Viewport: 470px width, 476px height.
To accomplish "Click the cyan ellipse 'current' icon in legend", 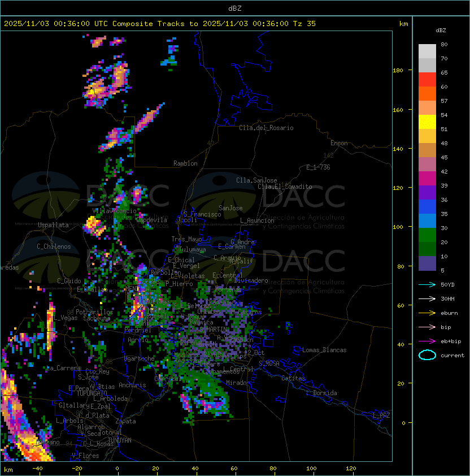I will point(427,355).
